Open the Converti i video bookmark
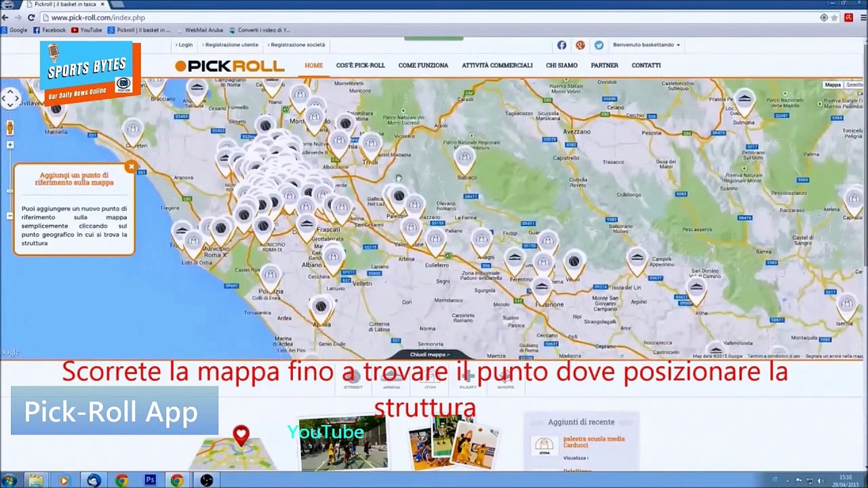Screen dimensions: 868x488 coord(260,30)
